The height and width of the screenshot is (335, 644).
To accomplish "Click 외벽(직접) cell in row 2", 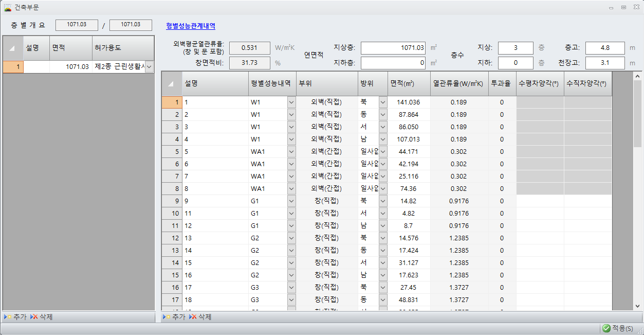I will click(x=327, y=115).
